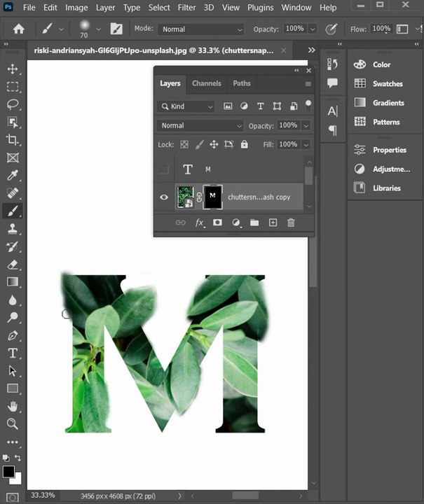The image size is (424, 504).
Task: Select the Horizontal Type tool
Action: (x=13, y=353)
